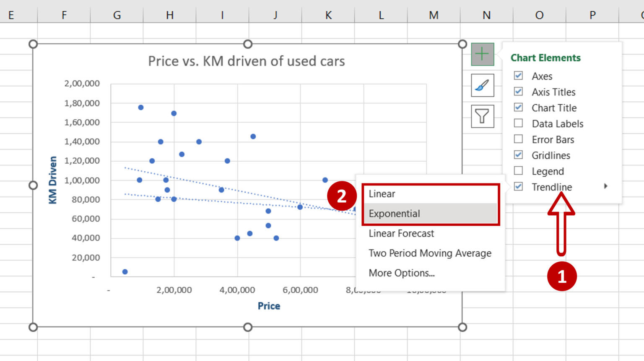The image size is (644, 361).
Task: Turn on Error Bars
Action: click(x=518, y=139)
